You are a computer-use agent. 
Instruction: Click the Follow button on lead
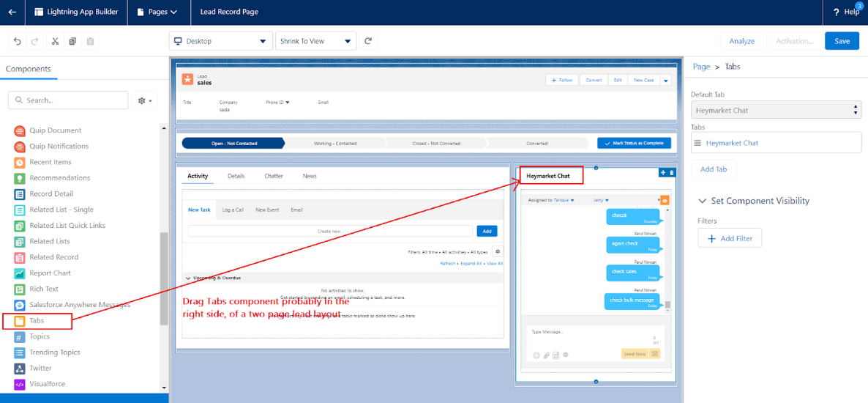coord(562,81)
